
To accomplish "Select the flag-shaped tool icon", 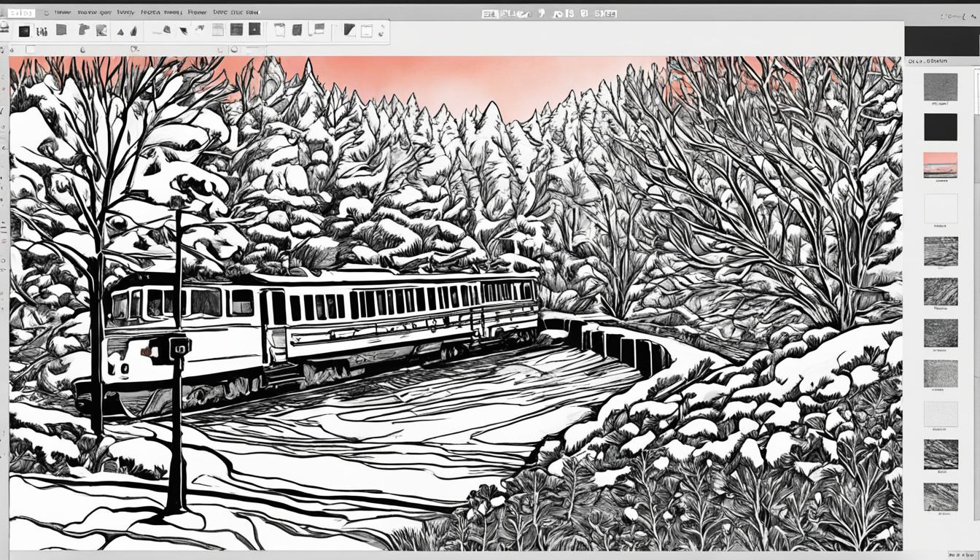I will [83, 30].
